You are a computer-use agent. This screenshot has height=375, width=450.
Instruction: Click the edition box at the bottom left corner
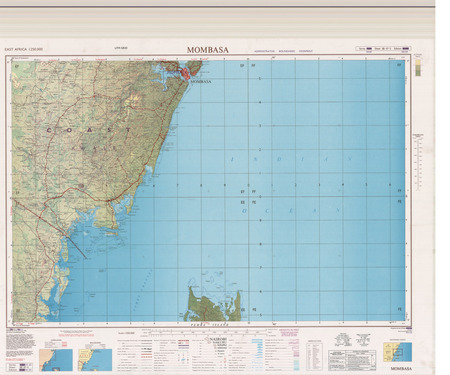pyautogui.click(x=19, y=367)
